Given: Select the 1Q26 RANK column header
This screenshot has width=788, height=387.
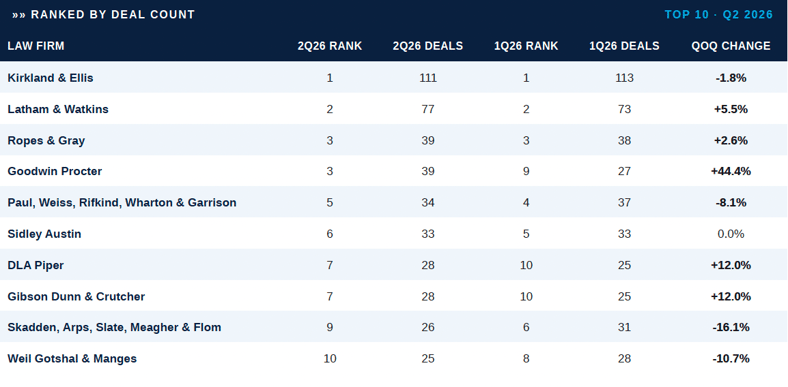Looking at the screenshot, I should pos(526,46).
